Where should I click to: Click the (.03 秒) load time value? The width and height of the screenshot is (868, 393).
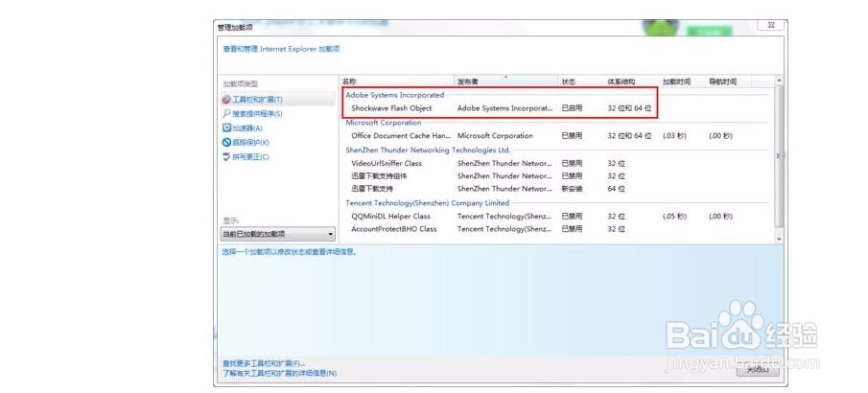pos(674,135)
